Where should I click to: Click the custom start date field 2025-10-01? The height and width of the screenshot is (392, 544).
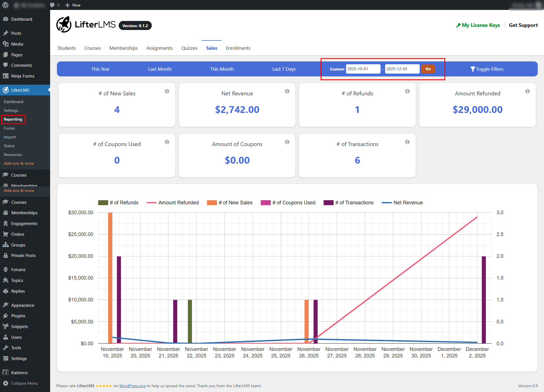(363, 69)
